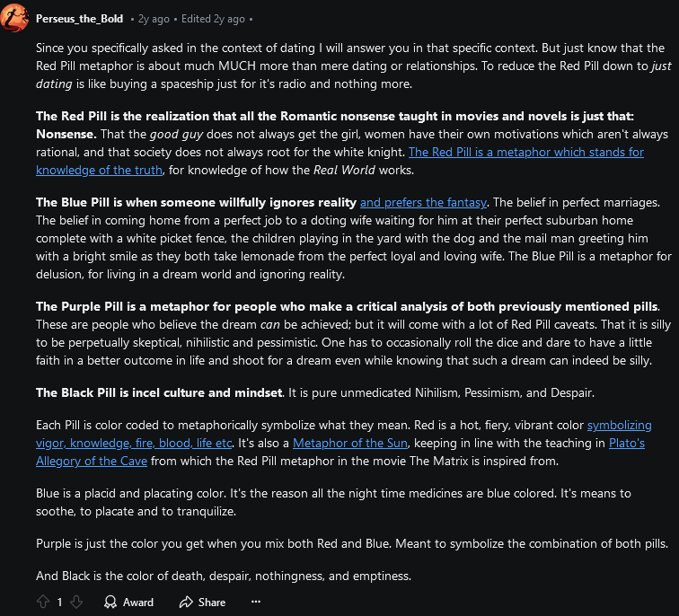Click the vote count number
Image resolution: width=679 pixels, height=616 pixels.
pos(59,602)
